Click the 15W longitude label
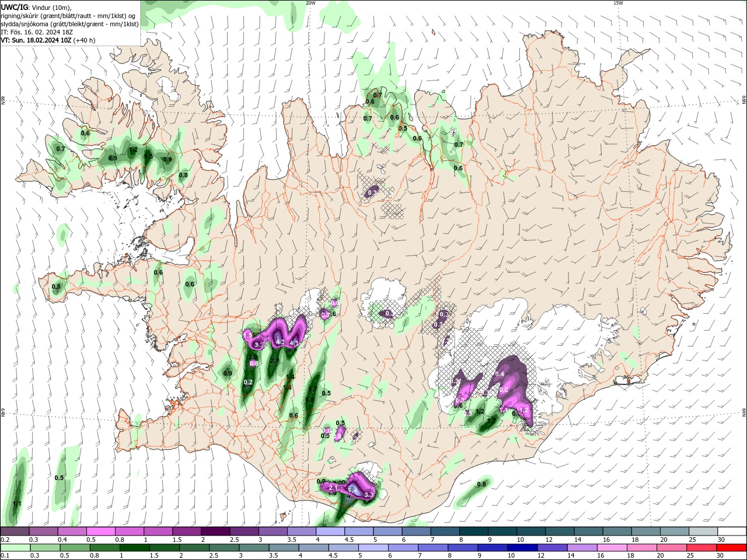Image resolution: width=747 pixels, height=560 pixels. [618, 3]
